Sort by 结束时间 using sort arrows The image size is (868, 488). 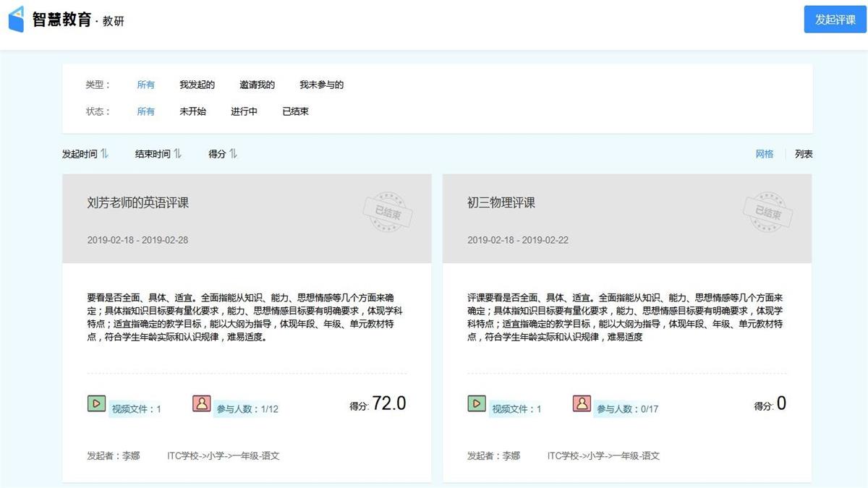click(x=177, y=154)
